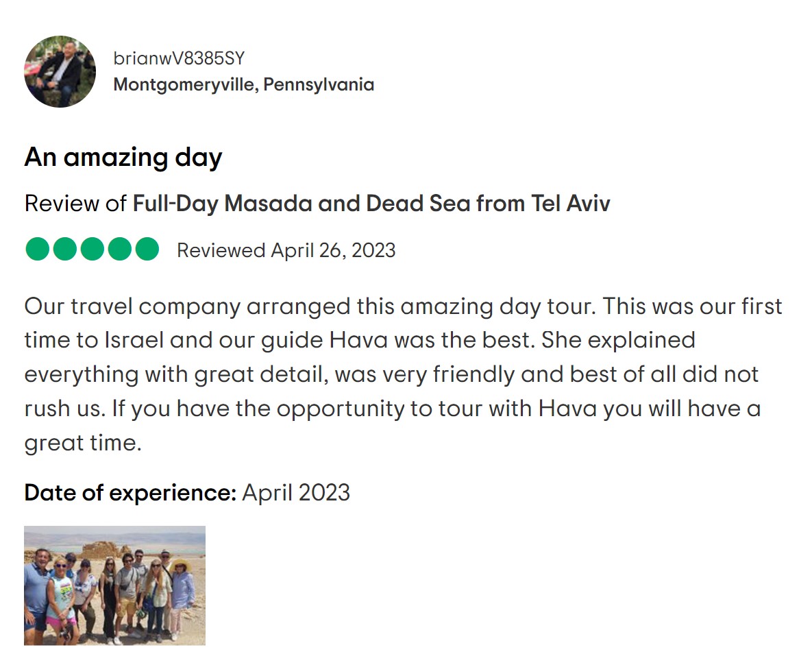The image size is (812, 665).
Task: Click the Reviewed April 26, 2023 date
Action: [286, 251]
